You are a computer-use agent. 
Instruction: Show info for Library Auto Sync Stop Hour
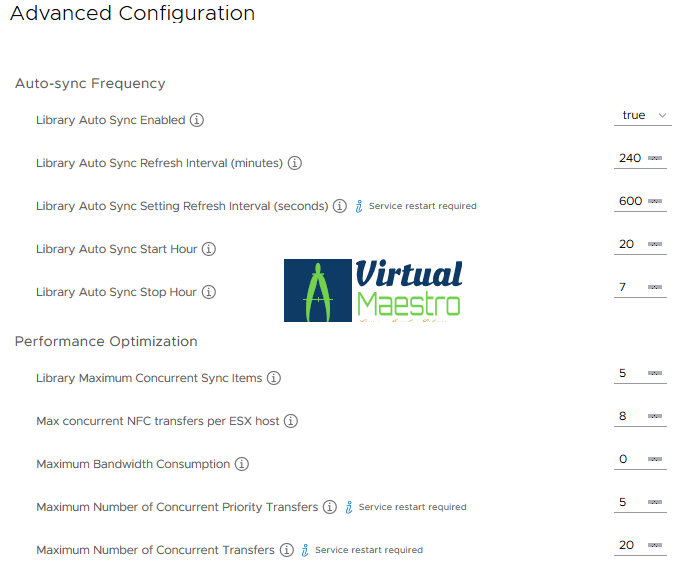pos(208,292)
